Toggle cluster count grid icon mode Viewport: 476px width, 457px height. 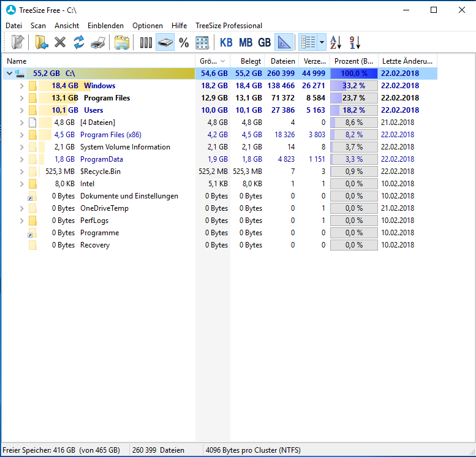pos(202,42)
